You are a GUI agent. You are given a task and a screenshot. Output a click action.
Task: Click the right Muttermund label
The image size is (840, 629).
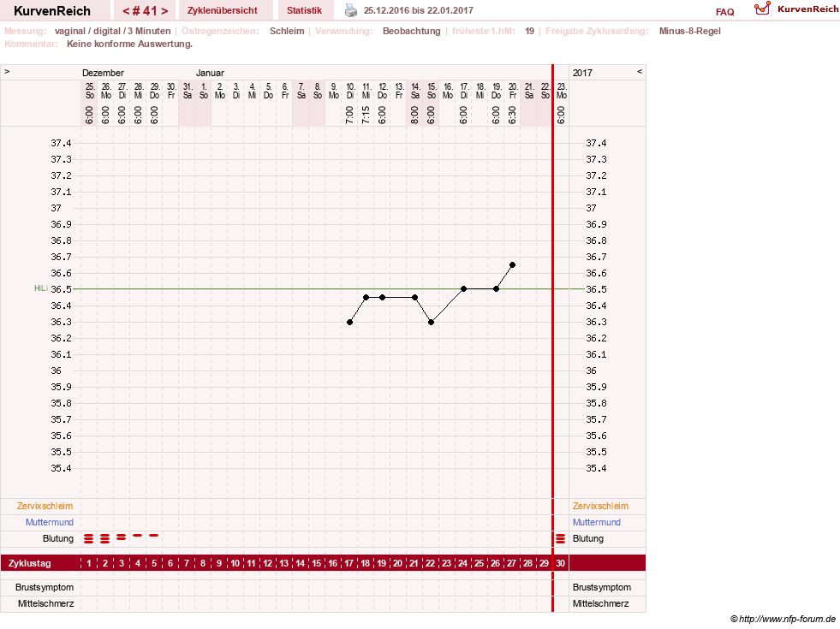tap(596, 522)
